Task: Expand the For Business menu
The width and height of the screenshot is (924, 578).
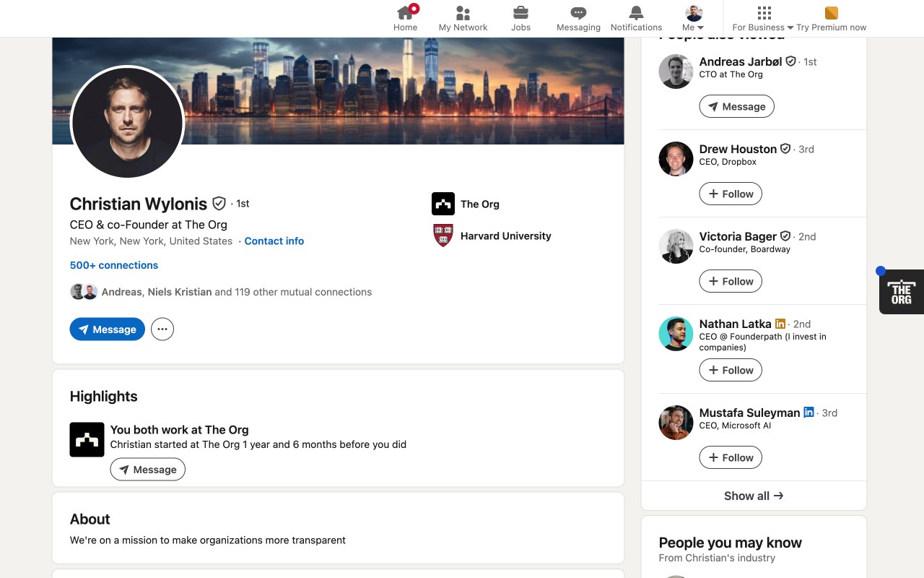Action: click(x=763, y=18)
